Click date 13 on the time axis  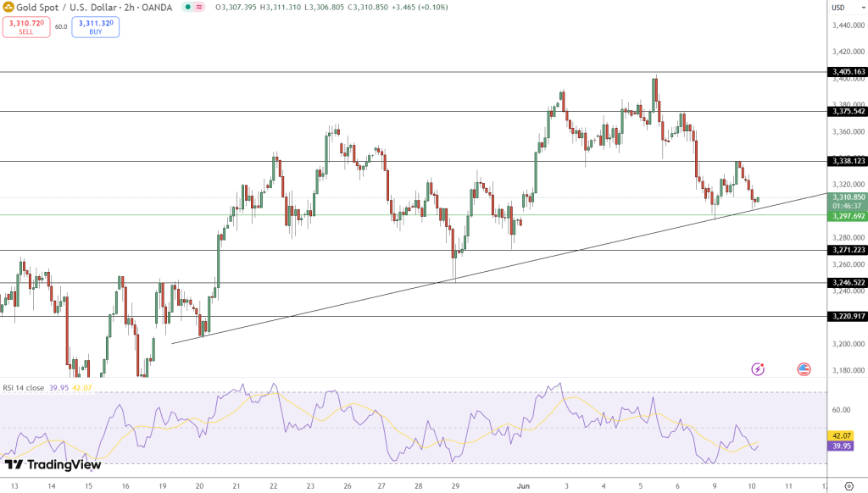[x=14, y=486]
